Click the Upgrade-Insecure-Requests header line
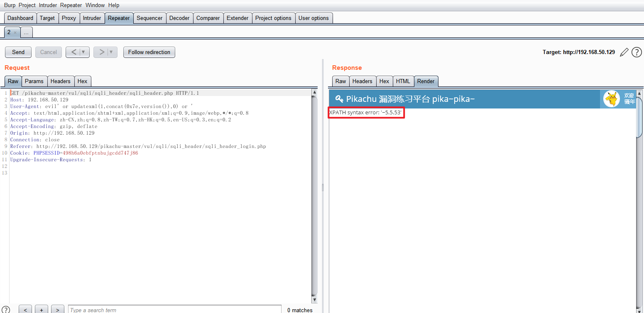Screen dimensions: 644x313 tap(51, 160)
